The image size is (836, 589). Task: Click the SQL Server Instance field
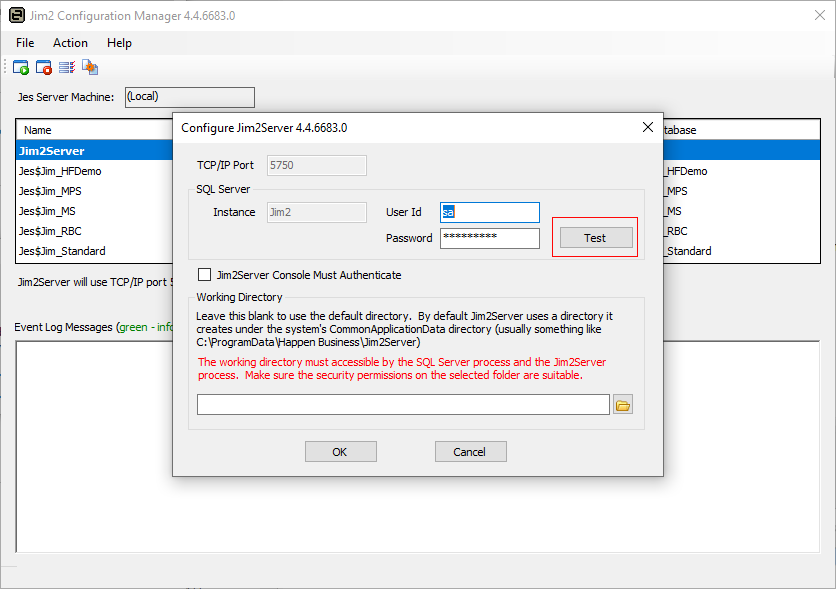point(317,212)
